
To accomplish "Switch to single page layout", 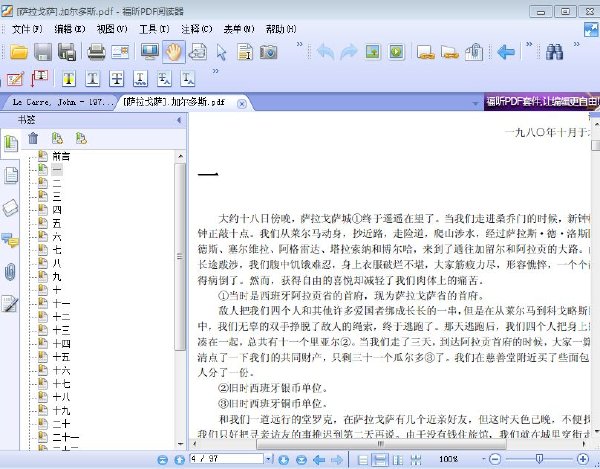I will coord(363,459).
